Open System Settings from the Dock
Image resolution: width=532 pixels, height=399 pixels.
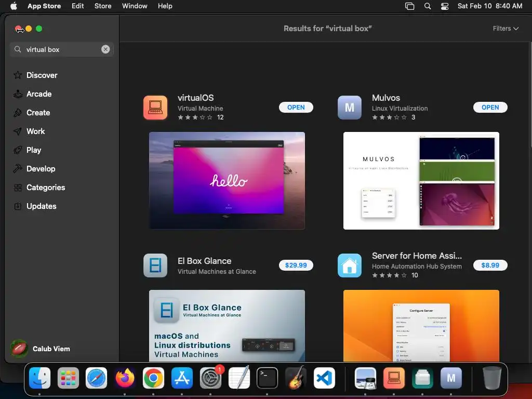pyautogui.click(x=210, y=378)
